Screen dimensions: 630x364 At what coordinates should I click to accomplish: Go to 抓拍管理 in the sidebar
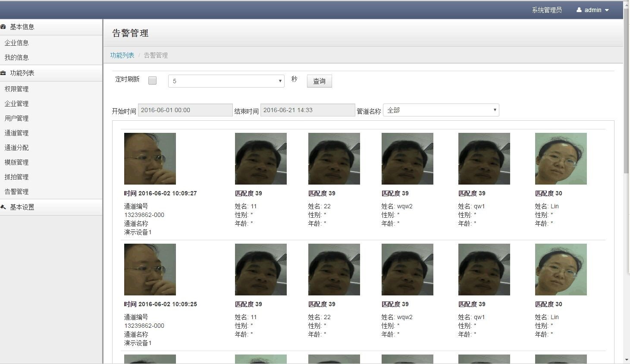[x=17, y=177]
